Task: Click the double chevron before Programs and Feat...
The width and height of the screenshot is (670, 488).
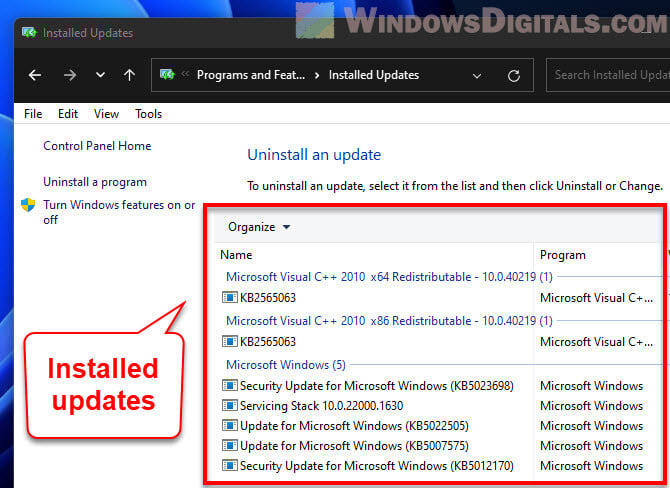Action: click(185, 73)
